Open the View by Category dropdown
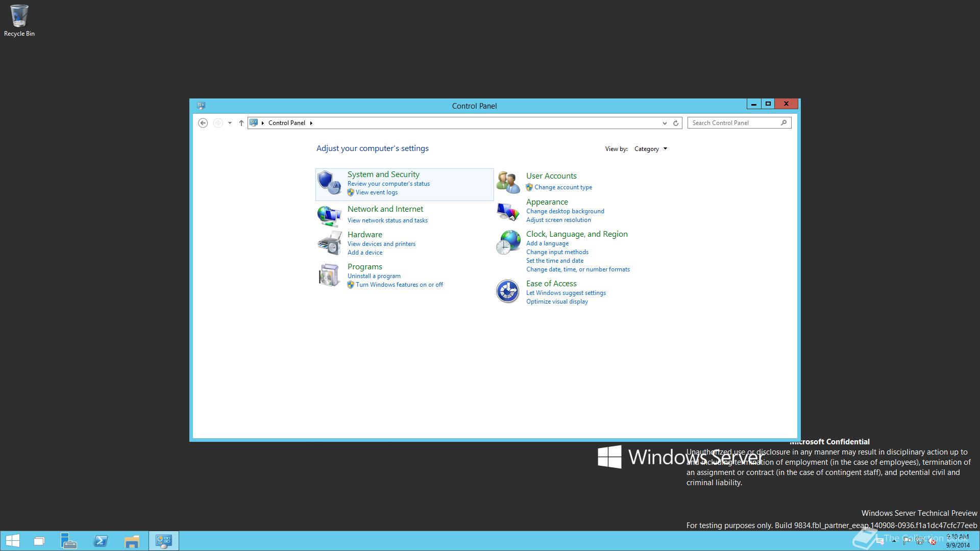The width and height of the screenshot is (980, 551). (651, 149)
